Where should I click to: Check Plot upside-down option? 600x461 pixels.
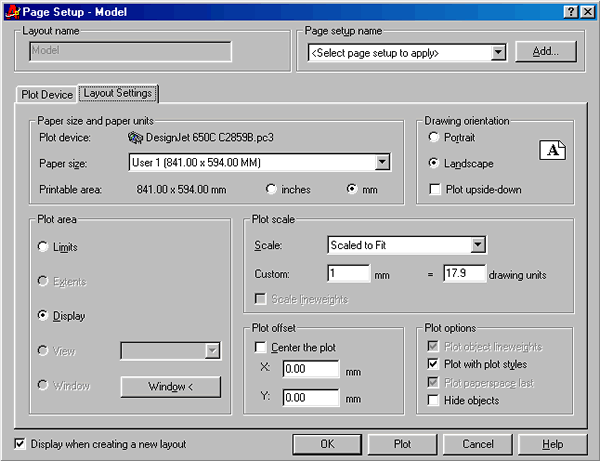[433, 189]
